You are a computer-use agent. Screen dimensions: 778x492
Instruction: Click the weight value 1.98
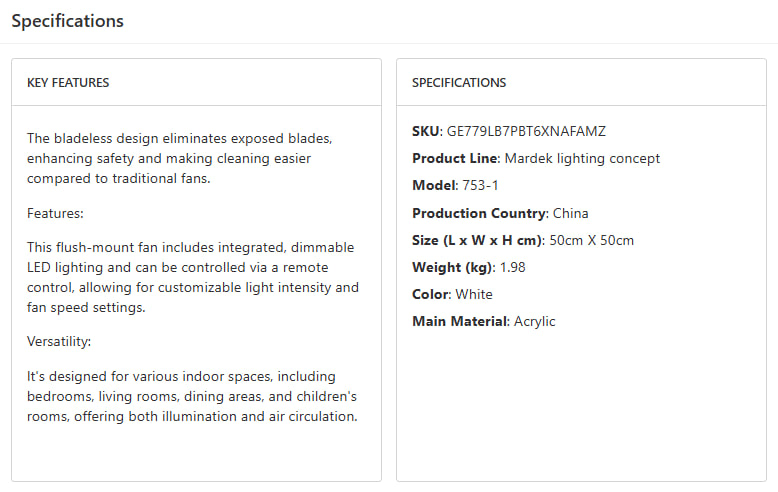click(512, 267)
